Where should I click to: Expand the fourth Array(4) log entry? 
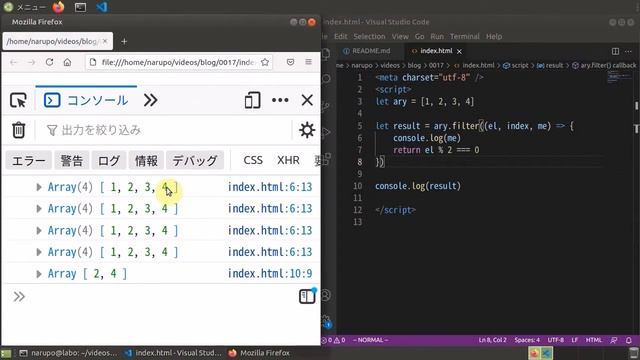pyautogui.click(x=39, y=252)
